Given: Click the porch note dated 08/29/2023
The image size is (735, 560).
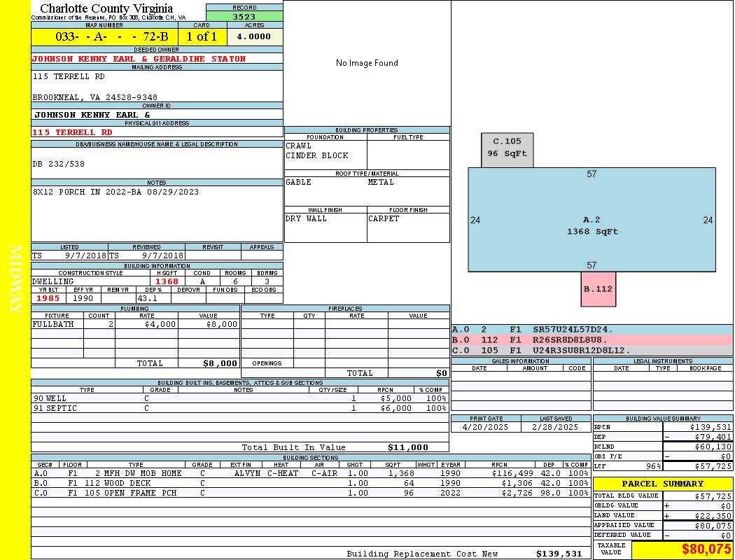Looking at the screenshot, I should 115,192.
